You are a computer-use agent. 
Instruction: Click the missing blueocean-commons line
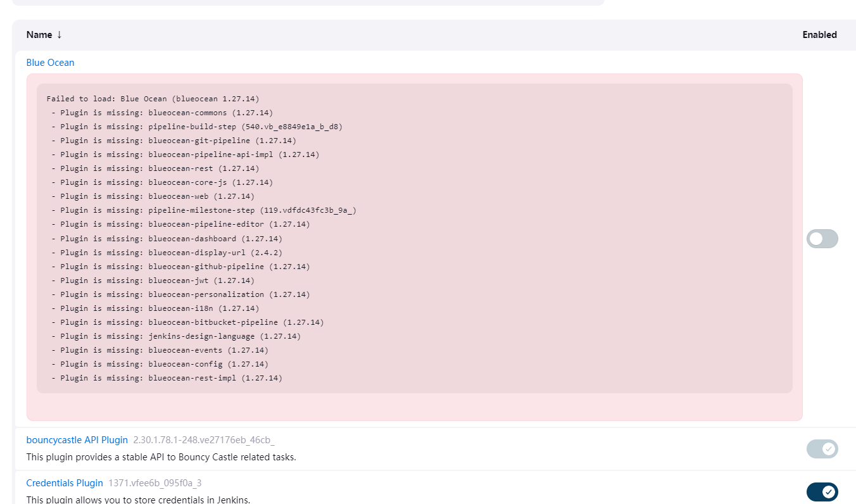[162, 113]
